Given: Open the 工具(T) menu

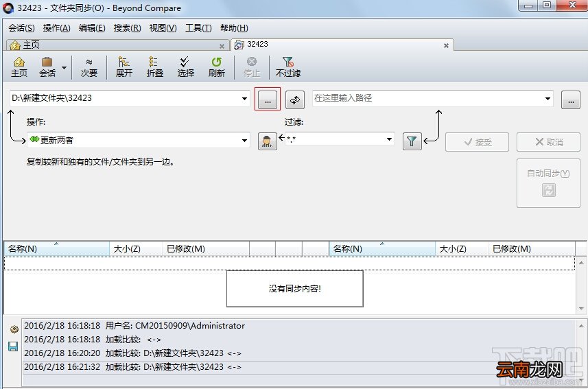Looking at the screenshot, I should [198, 28].
